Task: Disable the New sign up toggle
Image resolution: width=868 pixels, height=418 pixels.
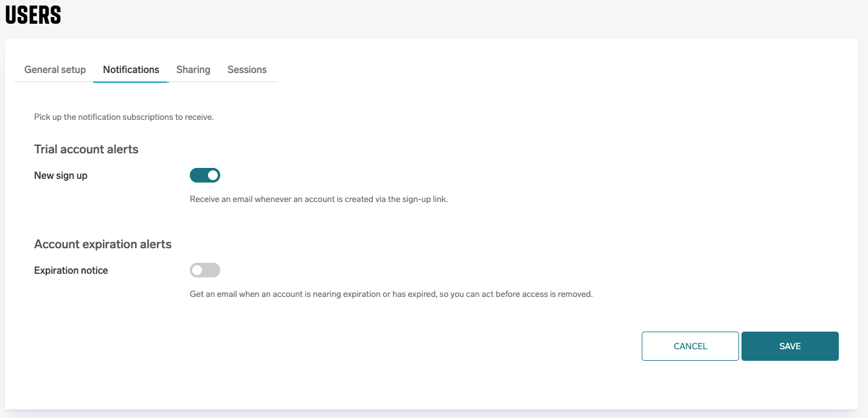Action: coord(204,176)
